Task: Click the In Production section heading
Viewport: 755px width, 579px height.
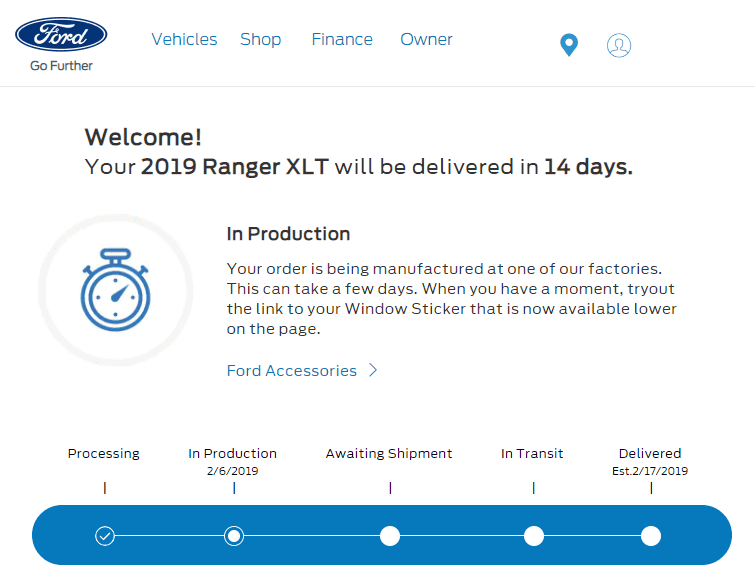Action: pyautogui.click(x=288, y=234)
